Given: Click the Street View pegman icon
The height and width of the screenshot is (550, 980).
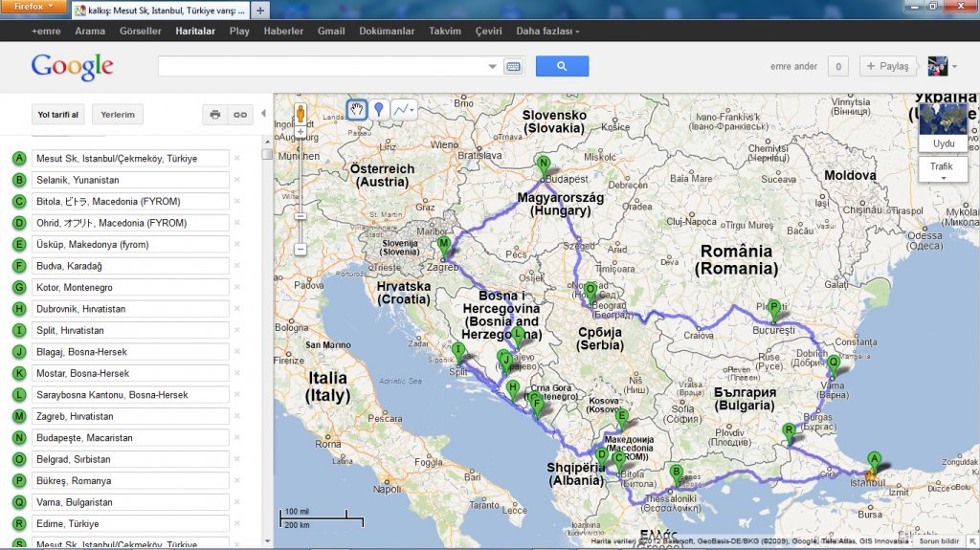Looking at the screenshot, I should pyautogui.click(x=301, y=112).
